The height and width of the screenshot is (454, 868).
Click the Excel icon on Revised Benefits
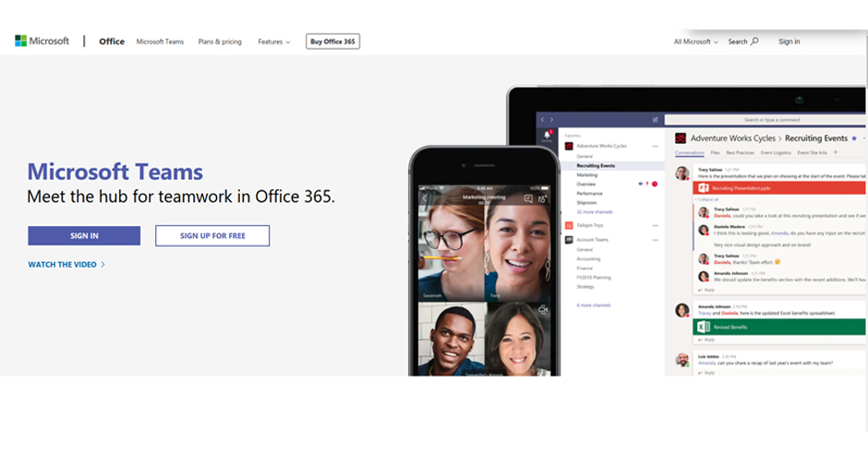(704, 327)
